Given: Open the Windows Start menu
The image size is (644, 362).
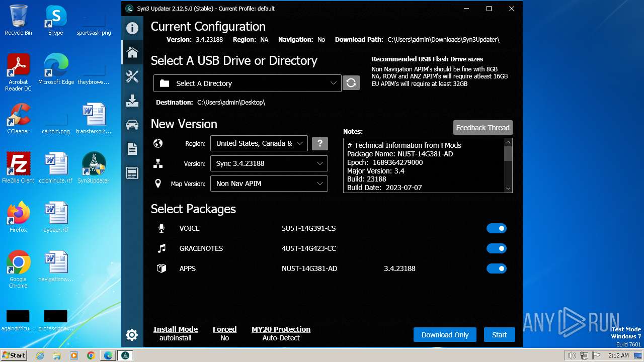Looking at the screenshot, I should click(x=14, y=355).
